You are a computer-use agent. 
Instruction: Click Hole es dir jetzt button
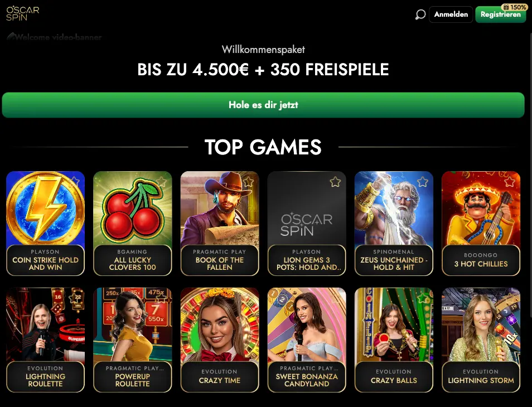pos(263,105)
